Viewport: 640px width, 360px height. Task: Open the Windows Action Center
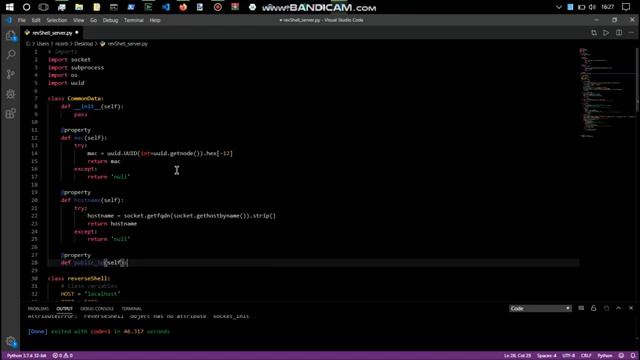pos(626,7)
